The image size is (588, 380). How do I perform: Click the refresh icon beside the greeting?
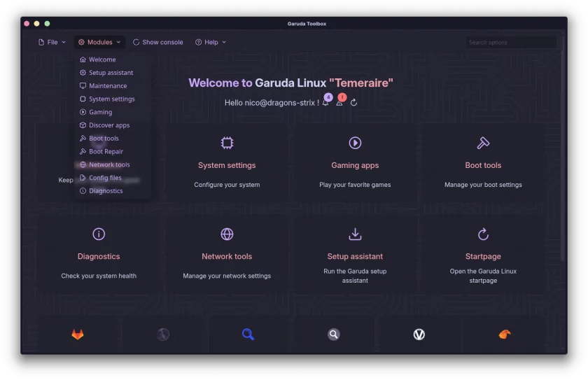(x=353, y=102)
